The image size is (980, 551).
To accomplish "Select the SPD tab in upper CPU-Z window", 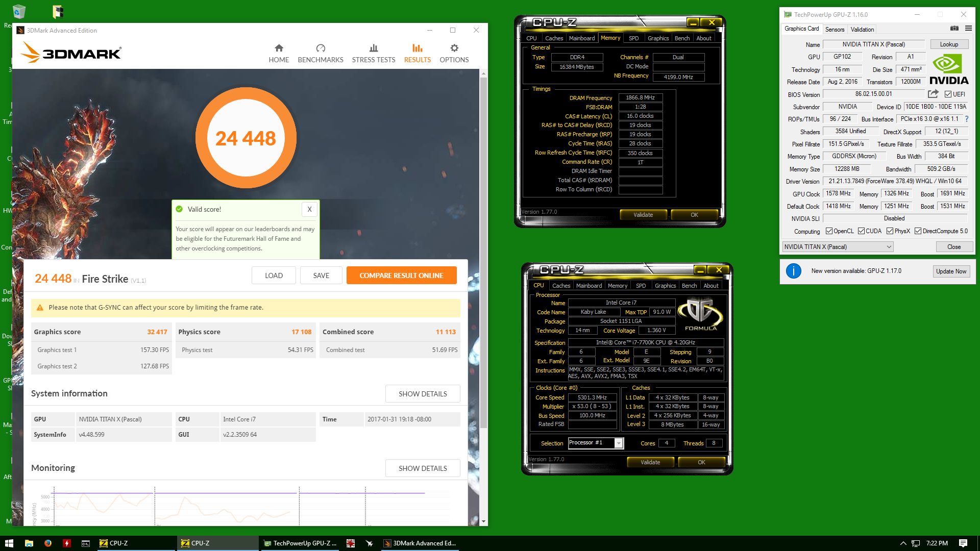I will point(633,38).
